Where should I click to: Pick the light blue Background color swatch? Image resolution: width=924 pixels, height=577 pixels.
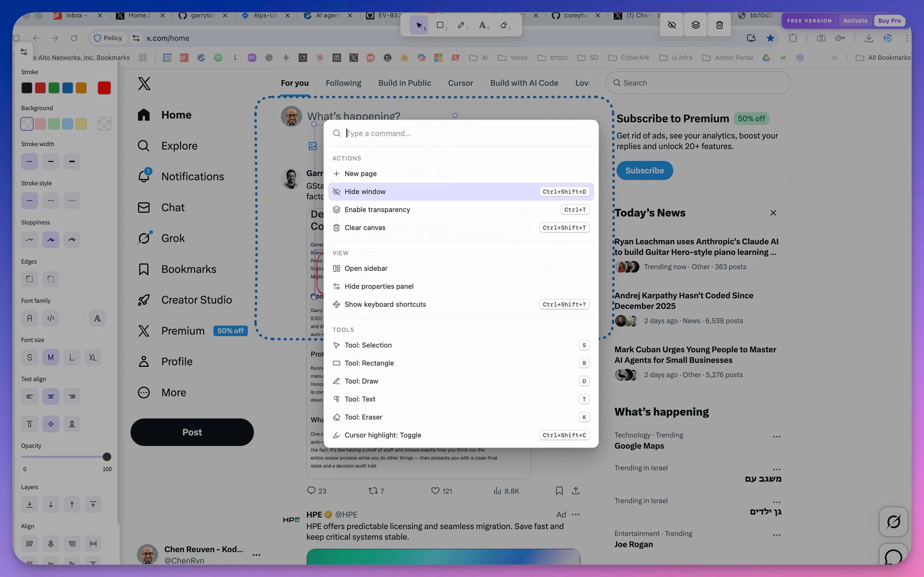(68, 124)
